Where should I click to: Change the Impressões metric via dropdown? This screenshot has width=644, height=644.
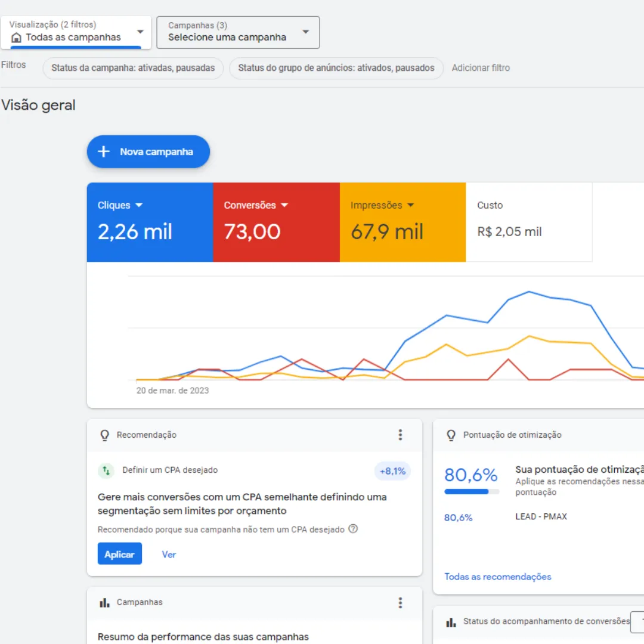point(410,205)
